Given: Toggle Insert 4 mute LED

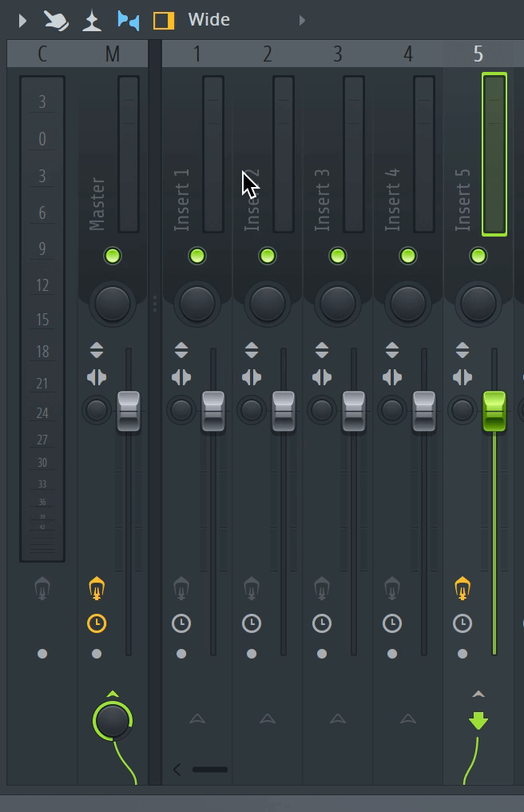Looking at the screenshot, I should point(407,256).
